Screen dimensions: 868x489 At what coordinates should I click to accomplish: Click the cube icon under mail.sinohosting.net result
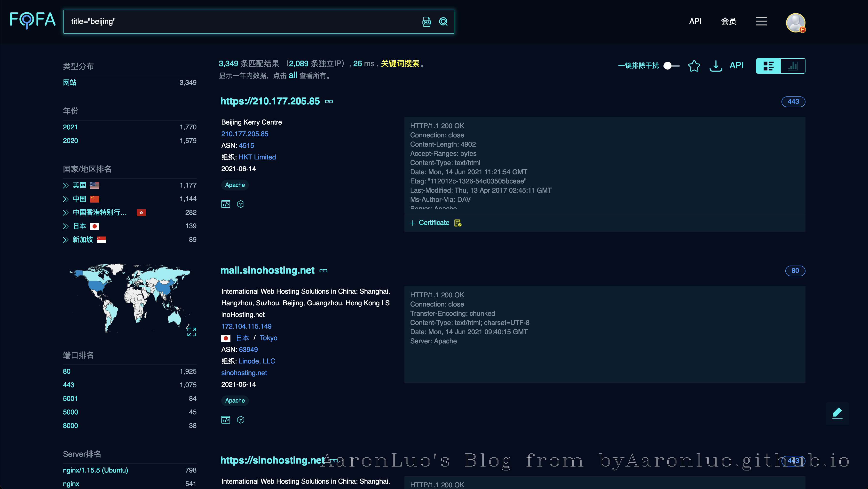coord(241,420)
